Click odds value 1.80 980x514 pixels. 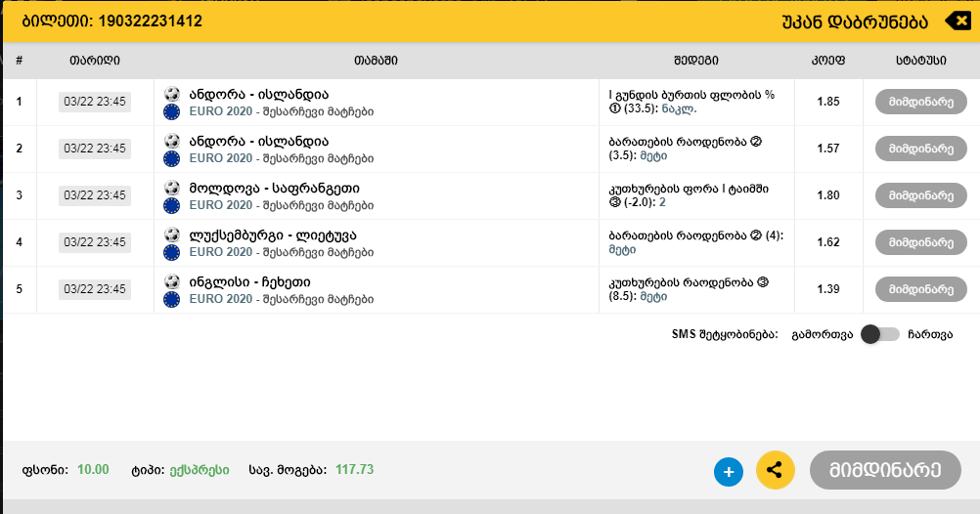[828, 194]
